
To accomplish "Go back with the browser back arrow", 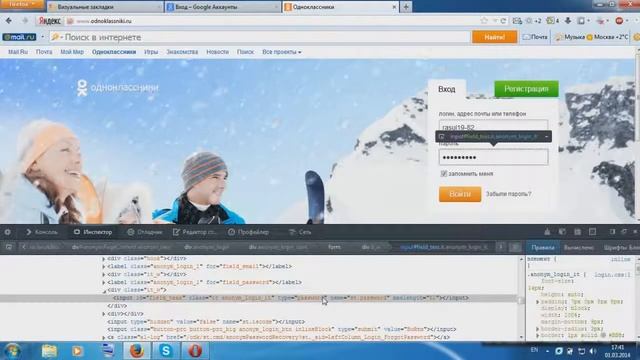I will pos(9,21).
